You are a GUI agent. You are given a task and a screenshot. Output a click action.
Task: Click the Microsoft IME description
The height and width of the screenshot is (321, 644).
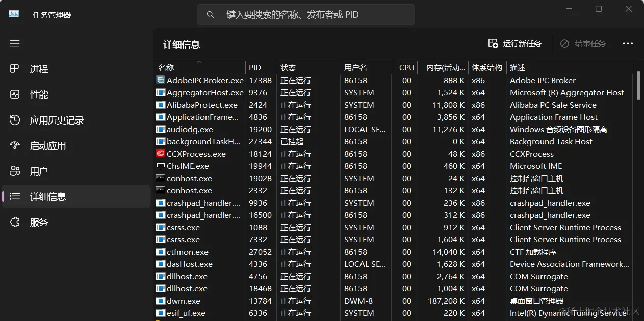point(536,166)
